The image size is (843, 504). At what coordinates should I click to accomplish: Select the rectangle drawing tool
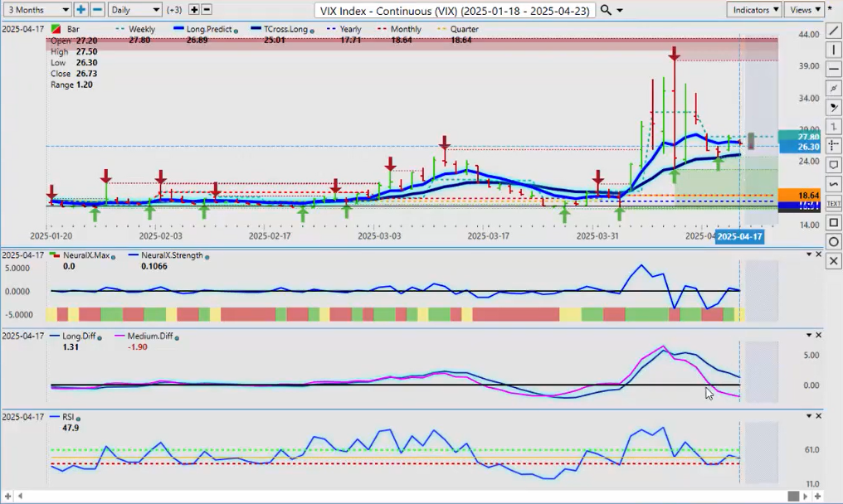(834, 222)
